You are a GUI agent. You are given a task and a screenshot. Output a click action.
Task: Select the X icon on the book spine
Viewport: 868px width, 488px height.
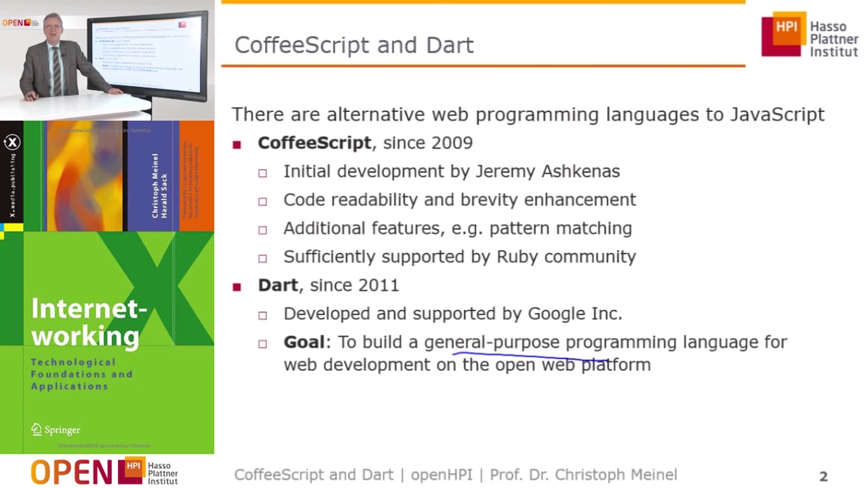tap(14, 142)
